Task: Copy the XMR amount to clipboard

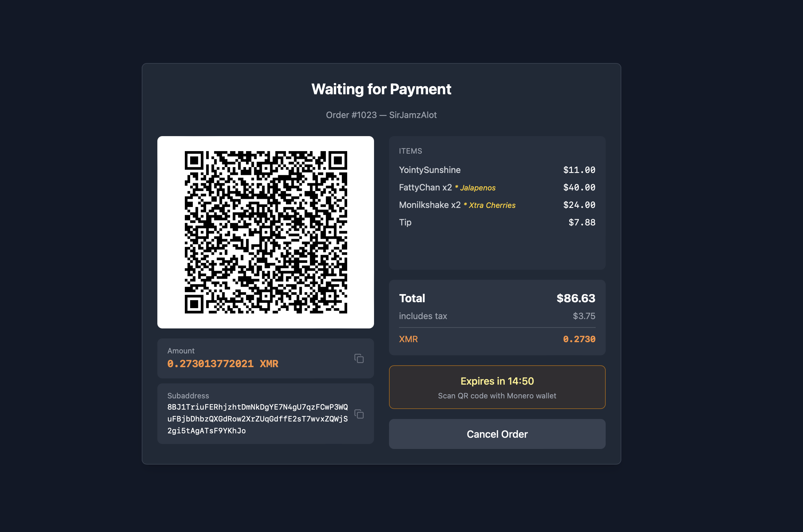Action: [x=359, y=358]
